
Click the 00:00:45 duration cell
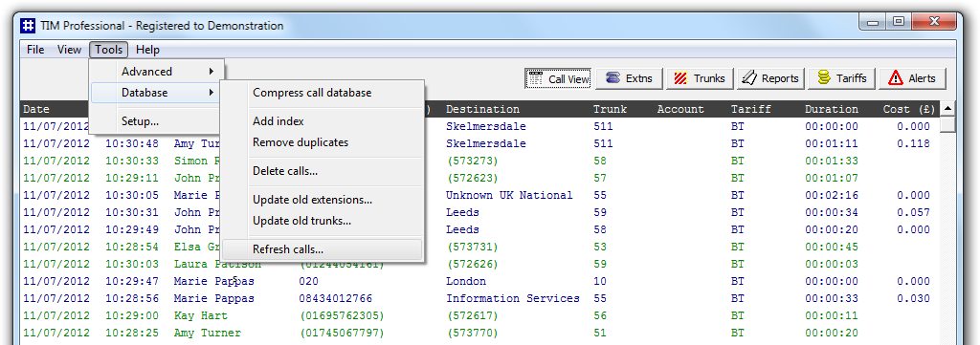(x=832, y=248)
